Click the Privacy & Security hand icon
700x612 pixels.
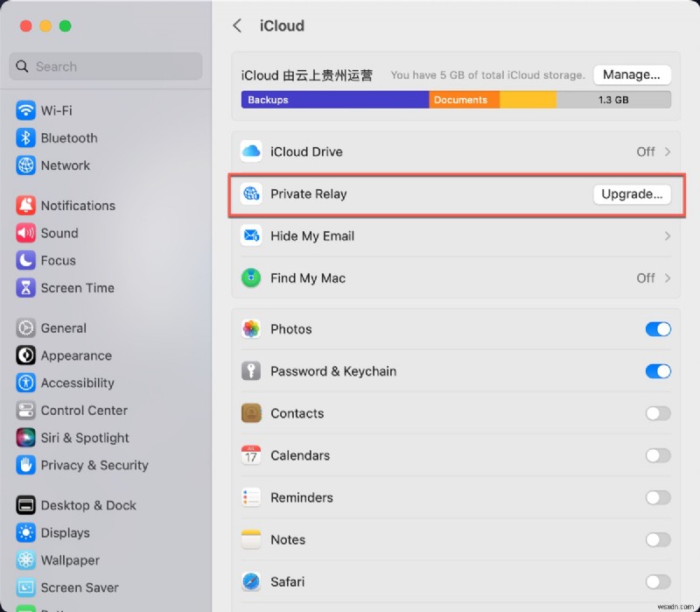(x=25, y=465)
